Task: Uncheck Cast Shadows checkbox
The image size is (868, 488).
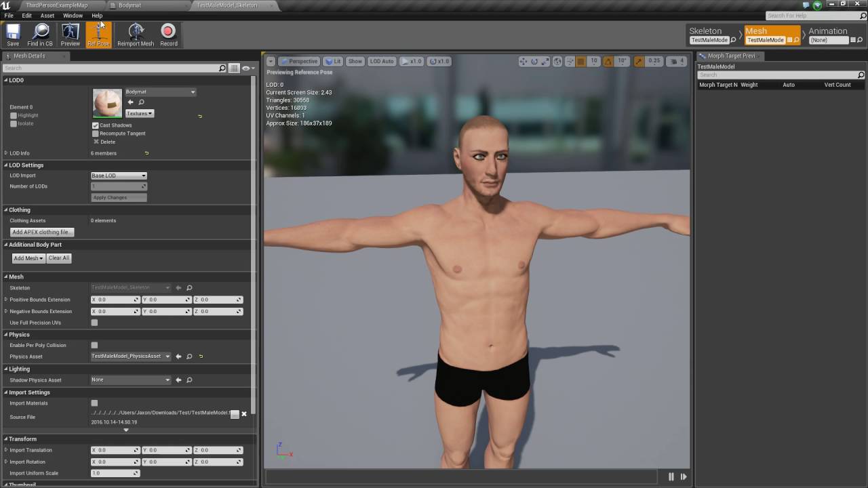Action: pyautogui.click(x=96, y=125)
